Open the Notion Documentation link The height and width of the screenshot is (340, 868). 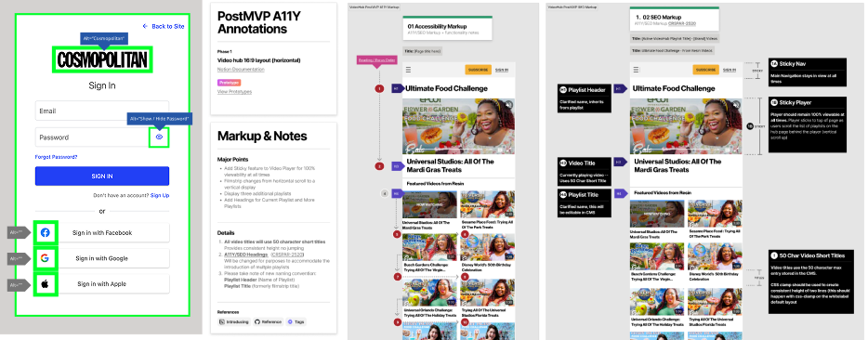click(241, 70)
